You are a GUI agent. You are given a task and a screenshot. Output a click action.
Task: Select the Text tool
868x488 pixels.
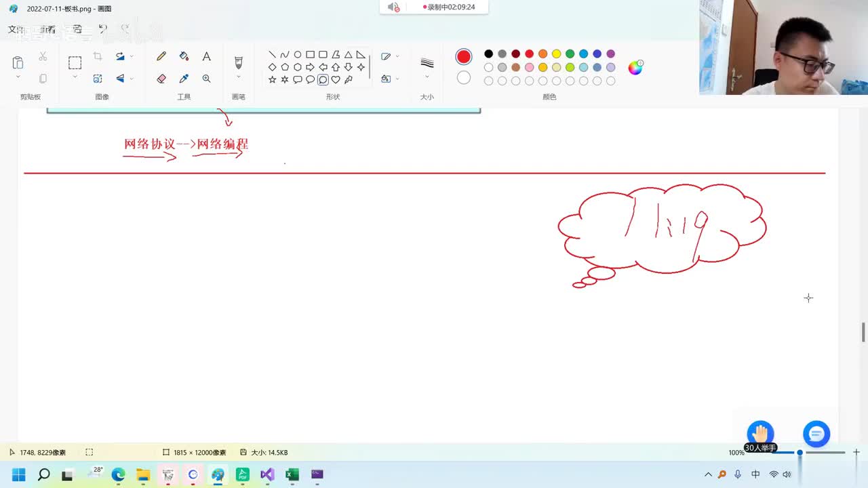(206, 56)
